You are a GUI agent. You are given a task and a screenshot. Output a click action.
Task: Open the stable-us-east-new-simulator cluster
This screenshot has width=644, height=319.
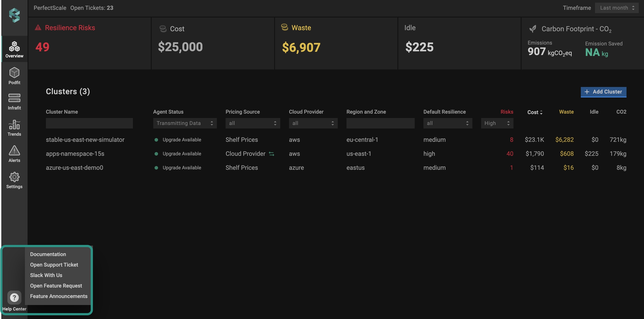(x=85, y=140)
